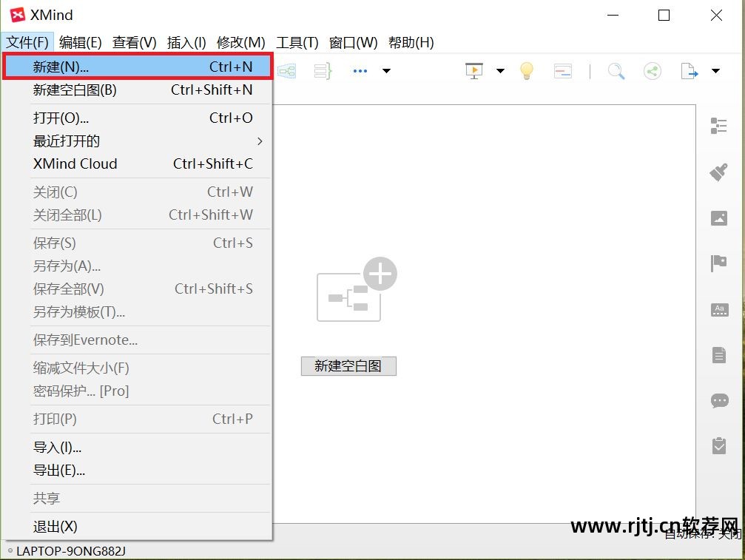Click the green Share icon

click(x=653, y=71)
